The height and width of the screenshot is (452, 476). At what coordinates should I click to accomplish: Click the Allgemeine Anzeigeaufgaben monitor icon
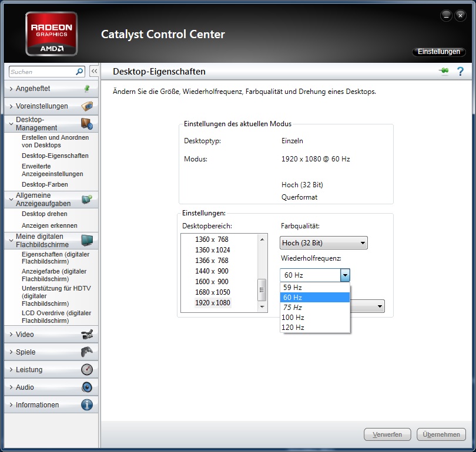coord(87,200)
